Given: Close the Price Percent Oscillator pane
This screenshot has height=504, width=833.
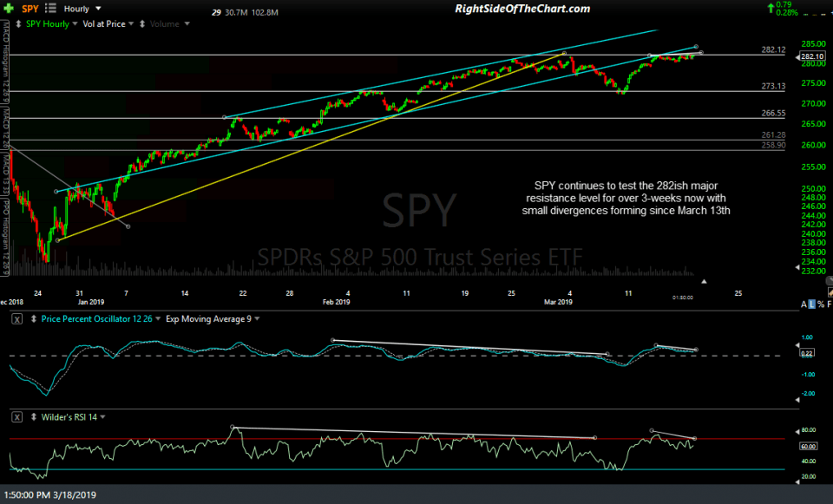Looking at the screenshot, I should 17,319.
